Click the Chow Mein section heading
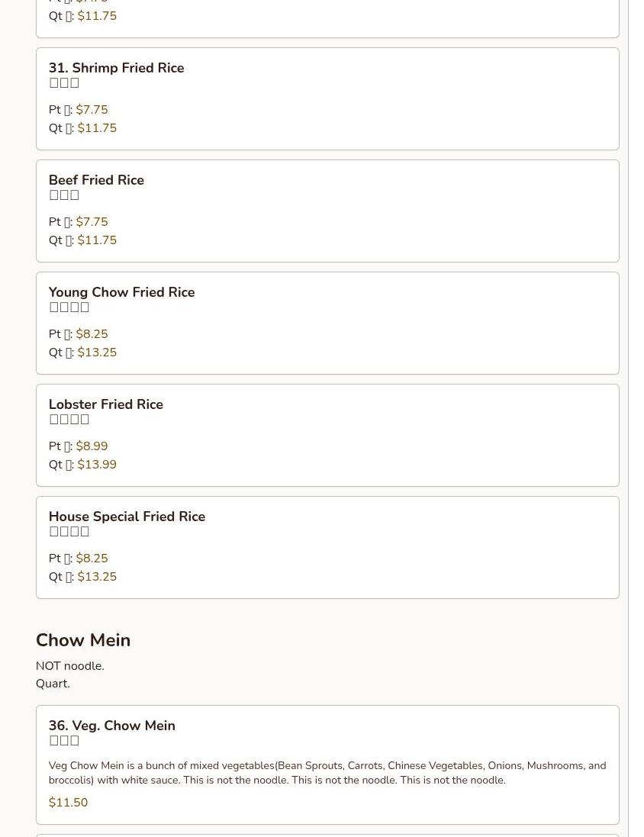The width and height of the screenshot is (644, 837). click(x=83, y=640)
